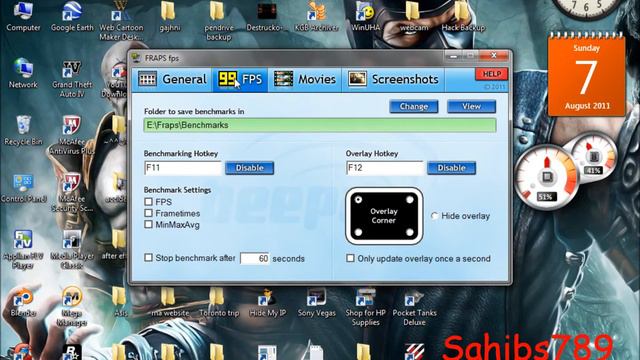
Task: Select top-left overlay corner
Action: [x=358, y=200]
